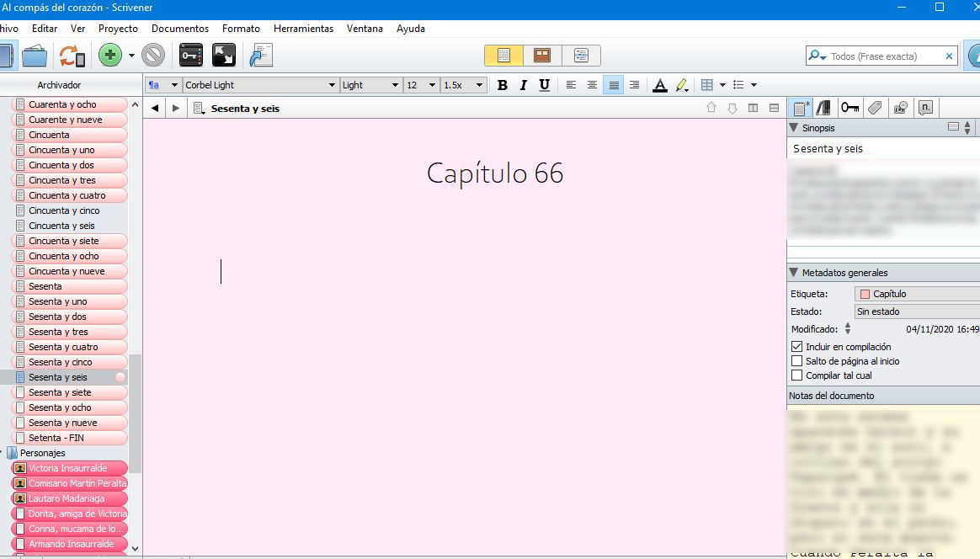
Task: Click the table insert icon
Action: [707, 85]
